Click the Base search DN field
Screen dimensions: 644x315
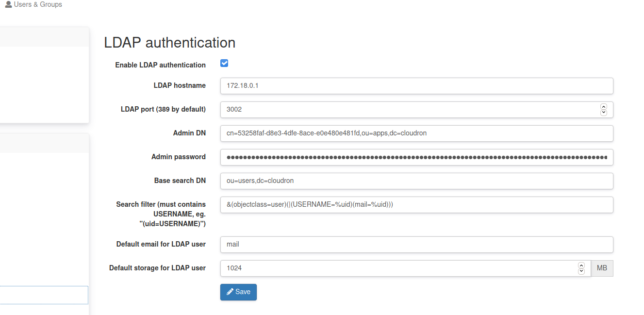416,181
